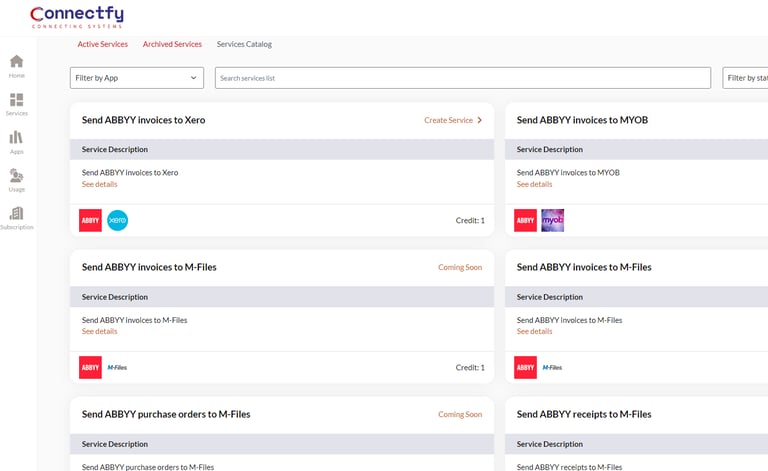Click Create Service for Xero
The height and width of the screenshot is (471, 768).
(x=453, y=120)
